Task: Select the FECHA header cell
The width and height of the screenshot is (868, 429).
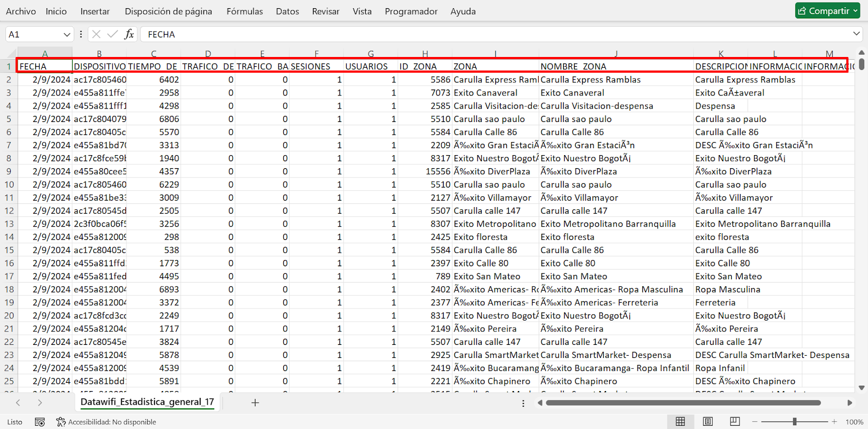Action: pyautogui.click(x=45, y=66)
